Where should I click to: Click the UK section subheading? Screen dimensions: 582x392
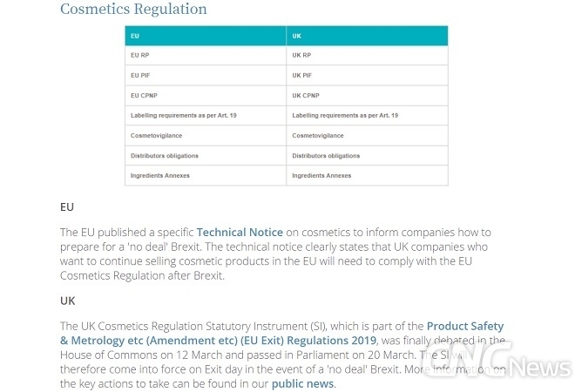68,301
